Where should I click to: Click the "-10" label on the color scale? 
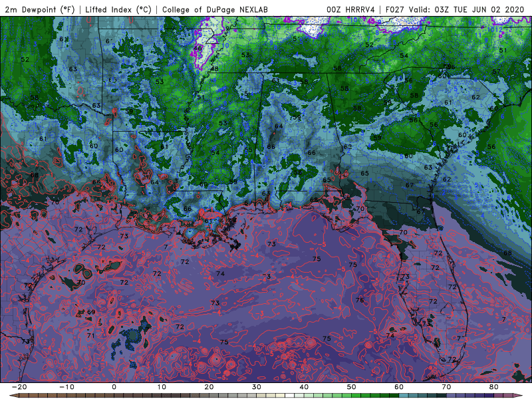66,387
